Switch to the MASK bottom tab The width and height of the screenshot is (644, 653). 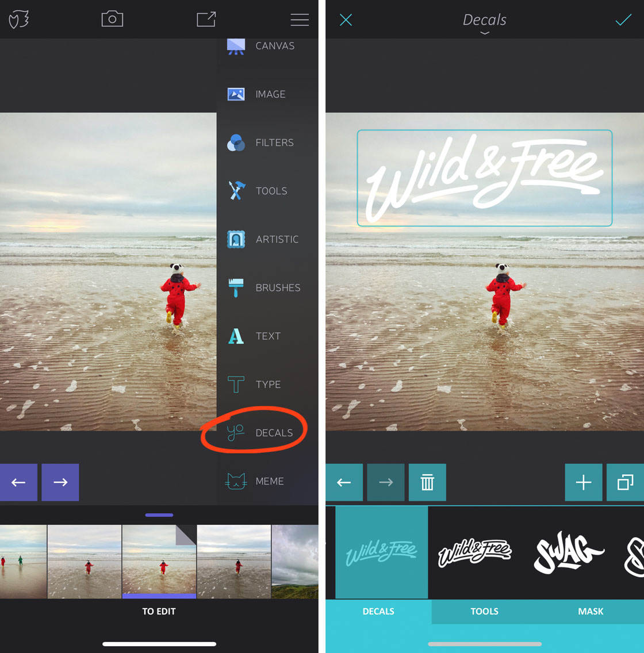pos(591,612)
